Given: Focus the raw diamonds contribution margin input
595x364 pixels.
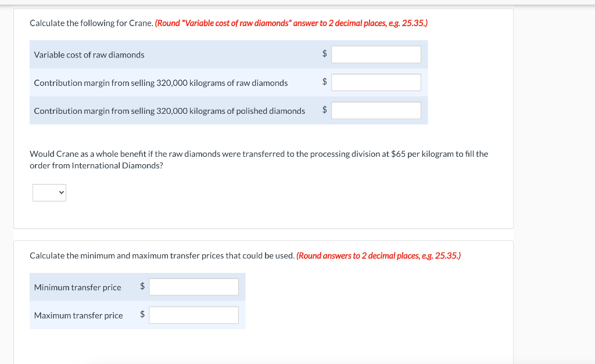Looking at the screenshot, I should point(376,82).
